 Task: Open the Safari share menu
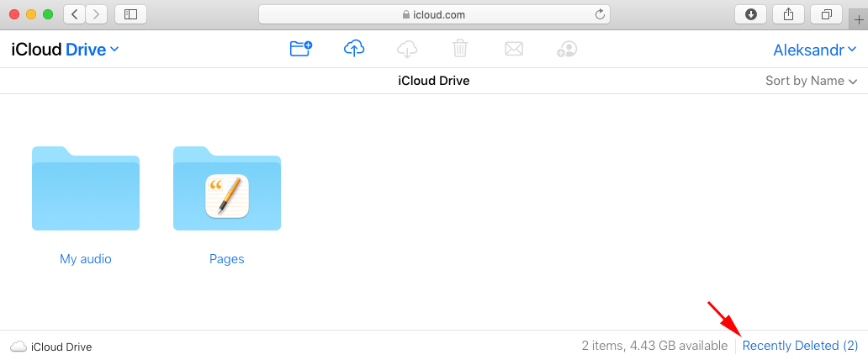pos(788,14)
